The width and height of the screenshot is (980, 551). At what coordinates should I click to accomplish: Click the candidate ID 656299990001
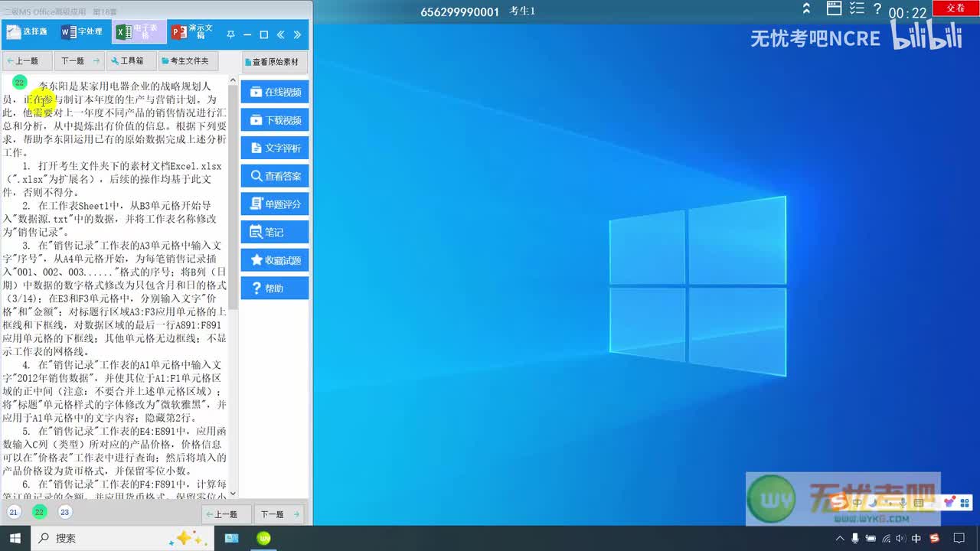click(459, 11)
